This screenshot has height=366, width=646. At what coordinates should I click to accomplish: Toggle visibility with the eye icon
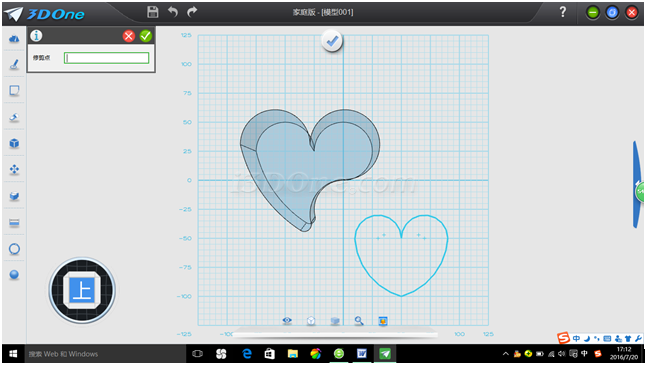[287, 320]
